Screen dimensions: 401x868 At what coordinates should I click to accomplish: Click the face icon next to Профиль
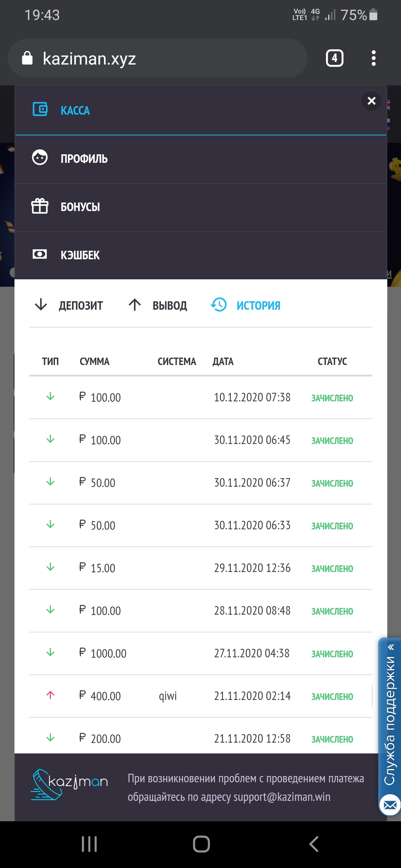pos(40,158)
